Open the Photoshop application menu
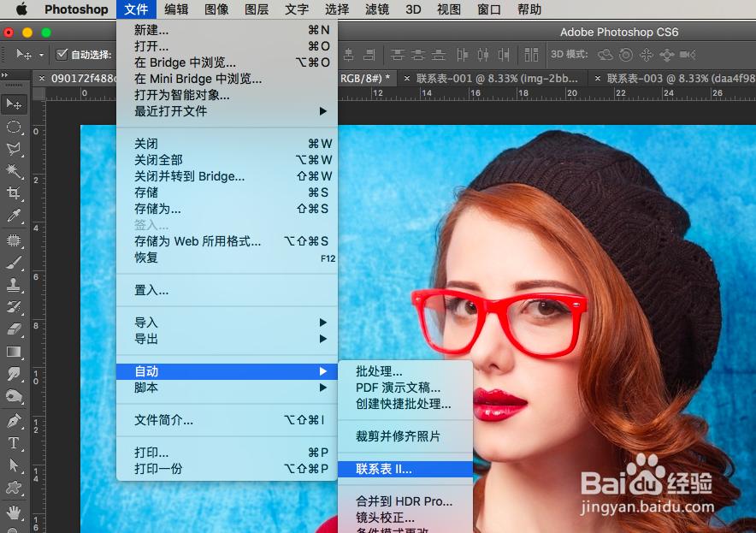The width and height of the screenshot is (756, 533). (x=76, y=9)
